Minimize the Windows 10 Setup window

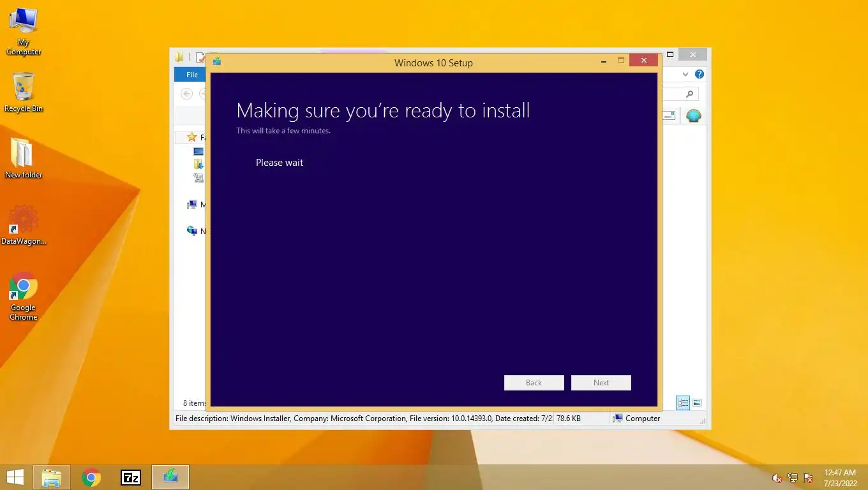[603, 61]
